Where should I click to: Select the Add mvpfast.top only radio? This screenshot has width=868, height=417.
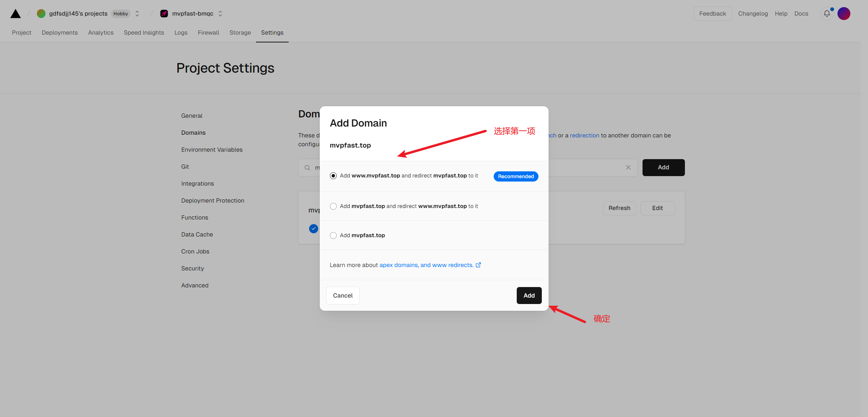point(333,235)
